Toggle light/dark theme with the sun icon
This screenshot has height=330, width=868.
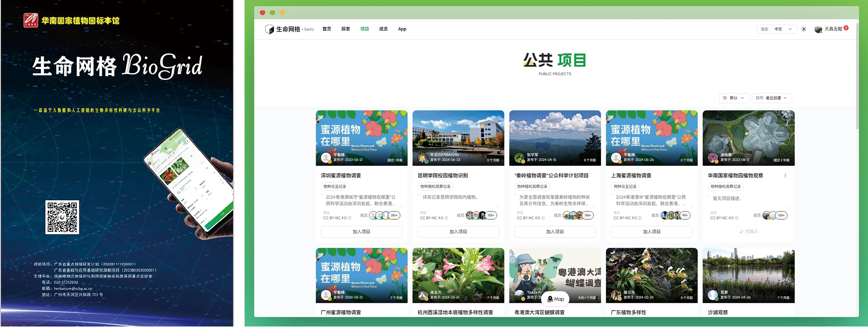point(804,29)
